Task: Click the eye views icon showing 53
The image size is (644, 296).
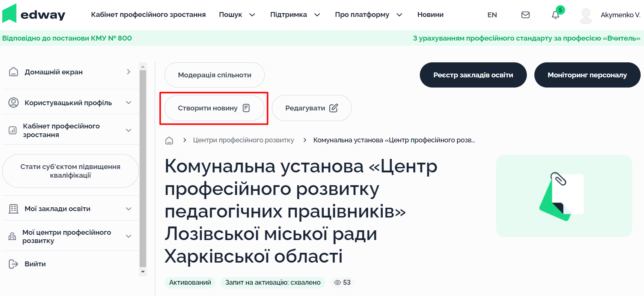Action: pyautogui.click(x=338, y=282)
